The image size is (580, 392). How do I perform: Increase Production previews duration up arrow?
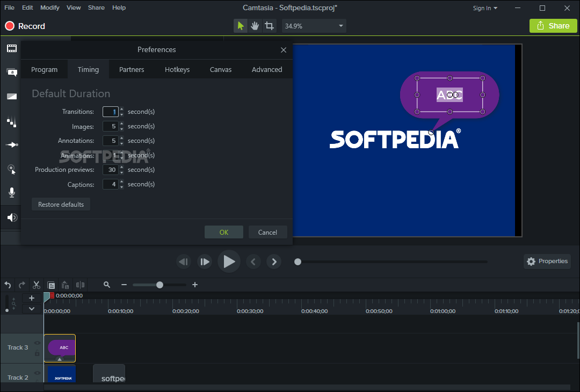[x=122, y=167]
